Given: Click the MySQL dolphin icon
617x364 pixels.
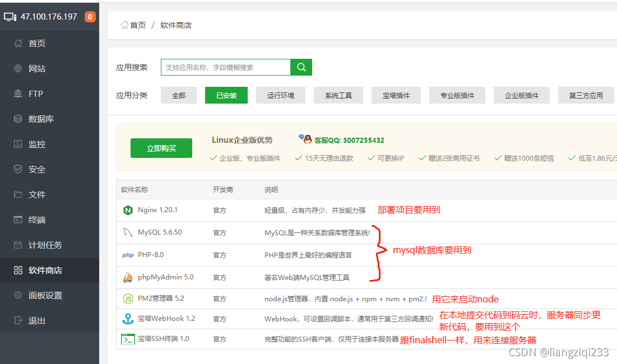Looking at the screenshot, I should [x=128, y=232].
